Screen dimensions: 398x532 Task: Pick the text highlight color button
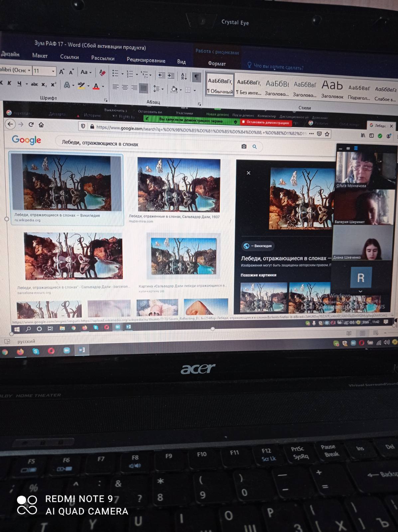click(x=81, y=85)
